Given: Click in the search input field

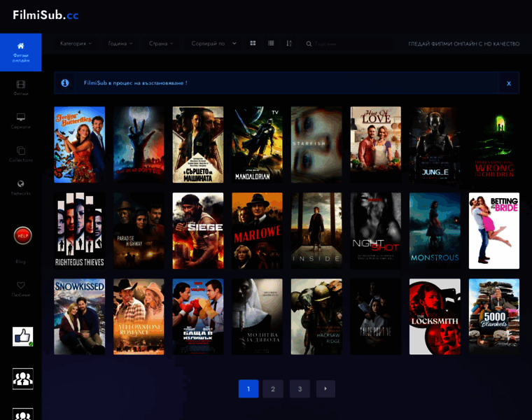Looking at the screenshot, I should [x=353, y=44].
